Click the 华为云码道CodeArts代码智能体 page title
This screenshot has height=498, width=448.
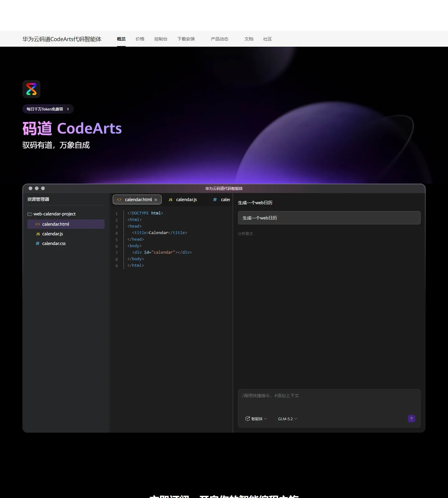click(x=62, y=39)
